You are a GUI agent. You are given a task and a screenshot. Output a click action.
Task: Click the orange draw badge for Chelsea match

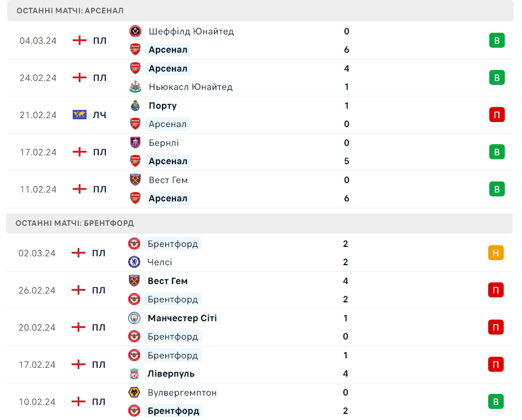pos(495,253)
